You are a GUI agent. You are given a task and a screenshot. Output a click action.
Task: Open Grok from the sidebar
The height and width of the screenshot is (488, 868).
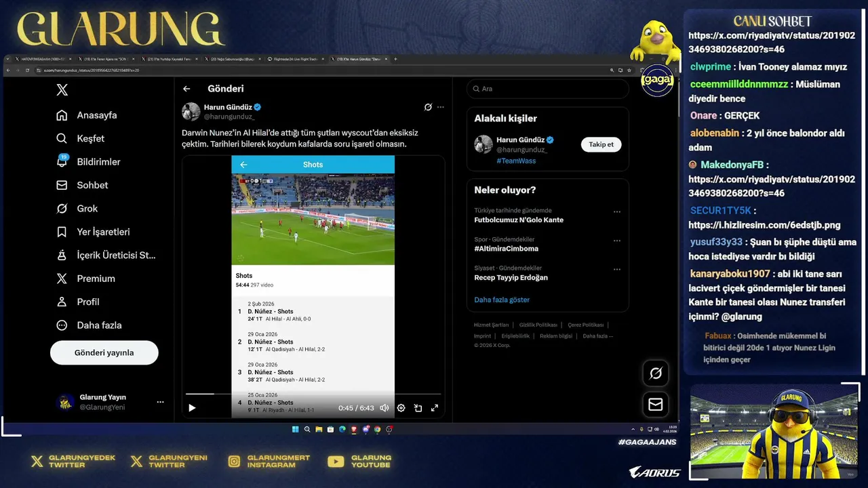pyautogui.click(x=77, y=209)
